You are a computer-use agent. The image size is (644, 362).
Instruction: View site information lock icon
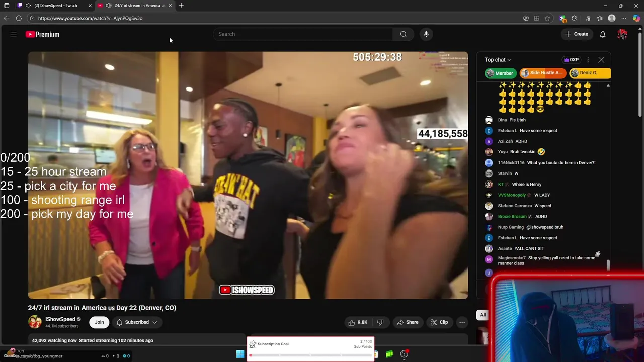[32, 18]
